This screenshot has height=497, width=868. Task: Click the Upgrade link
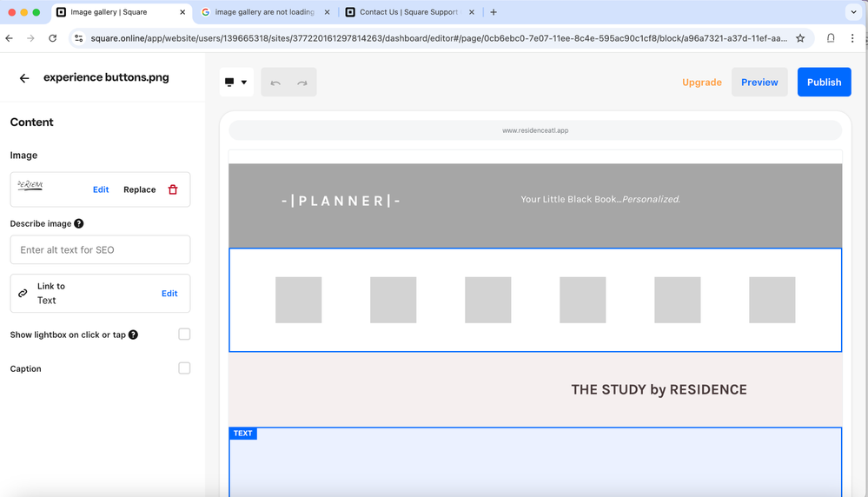[702, 83]
